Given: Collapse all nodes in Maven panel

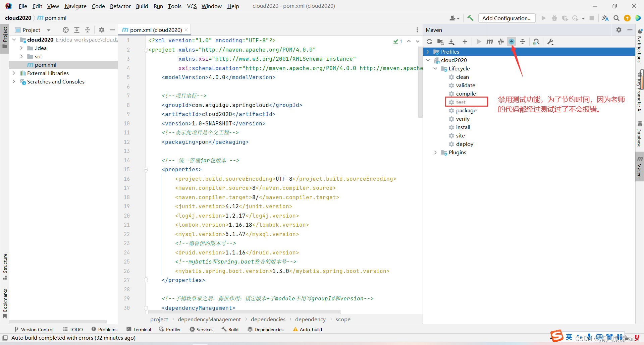Looking at the screenshot, I should (523, 42).
